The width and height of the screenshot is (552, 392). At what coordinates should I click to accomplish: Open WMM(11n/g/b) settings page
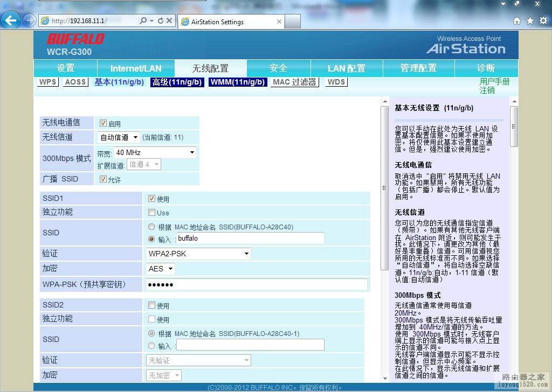(238, 82)
